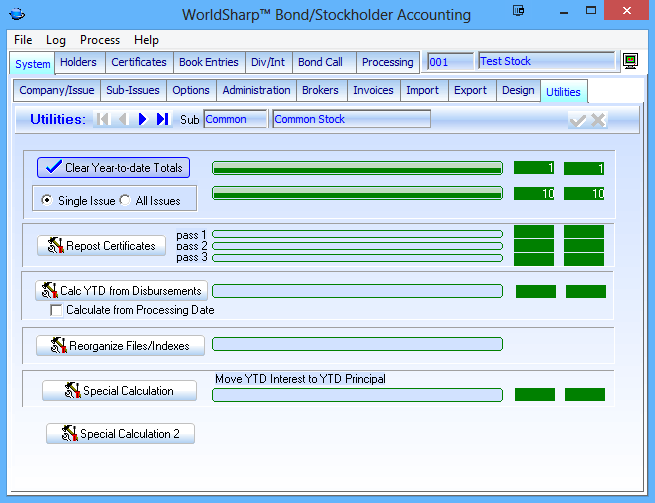This screenshot has height=503, width=655.
Task: Run Calc YTD from Disbursements
Action: [122, 291]
